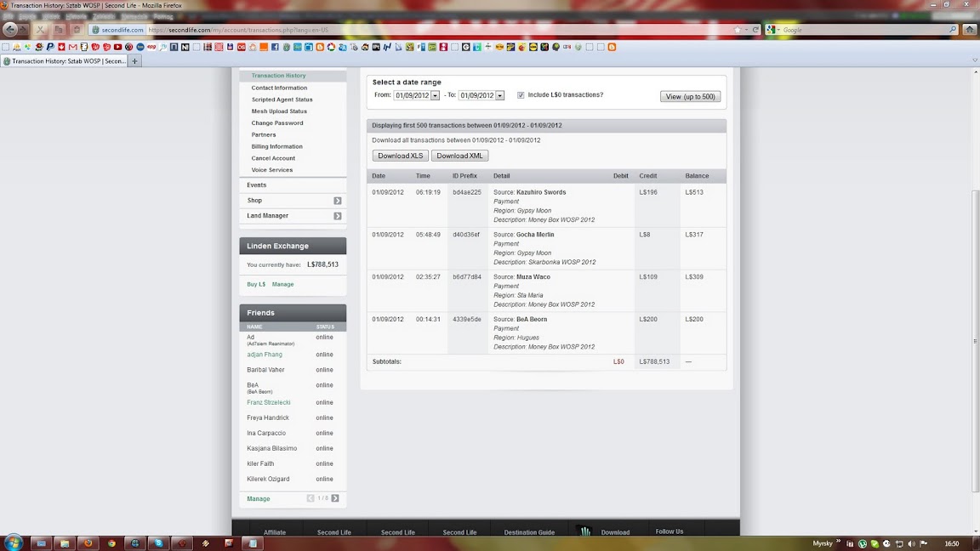Screen dimensions: 980x551
Task: Open Scripted Agent Status in sidebar
Action: pos(282,99)
